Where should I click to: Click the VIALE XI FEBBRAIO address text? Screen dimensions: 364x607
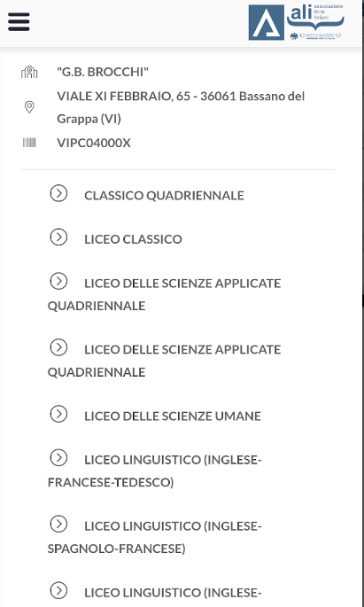click(x=181, y=107)
